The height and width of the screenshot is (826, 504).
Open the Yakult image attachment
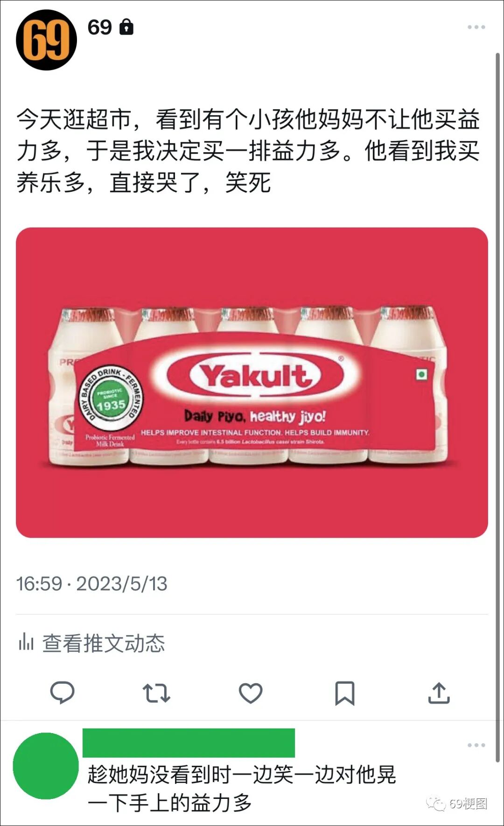coord(252,383)
